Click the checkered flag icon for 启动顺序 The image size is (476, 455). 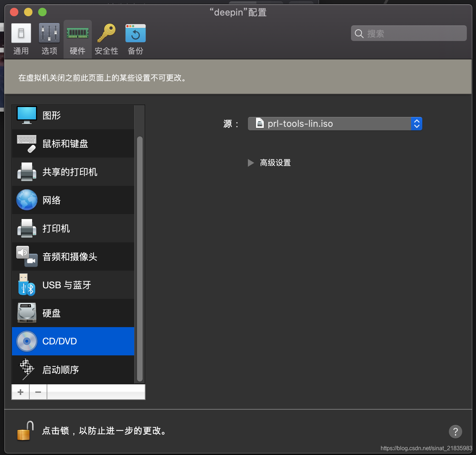27,370
